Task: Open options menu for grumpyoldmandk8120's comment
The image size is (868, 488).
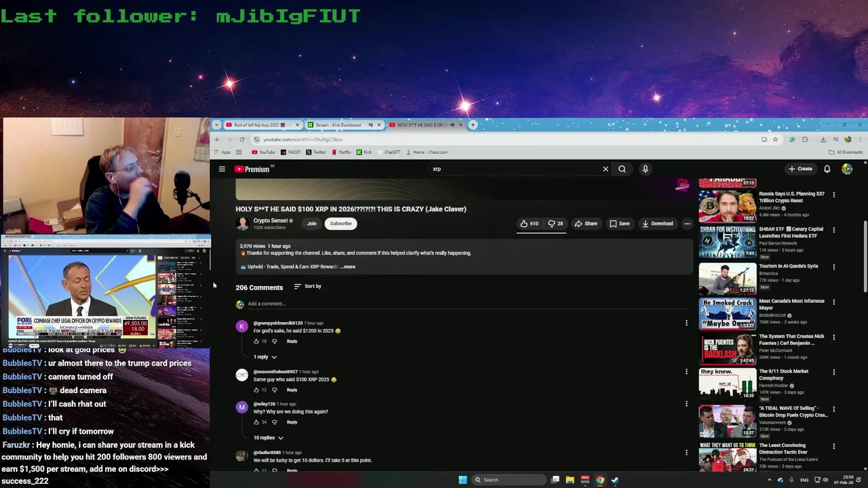Action: click(686, 323)
